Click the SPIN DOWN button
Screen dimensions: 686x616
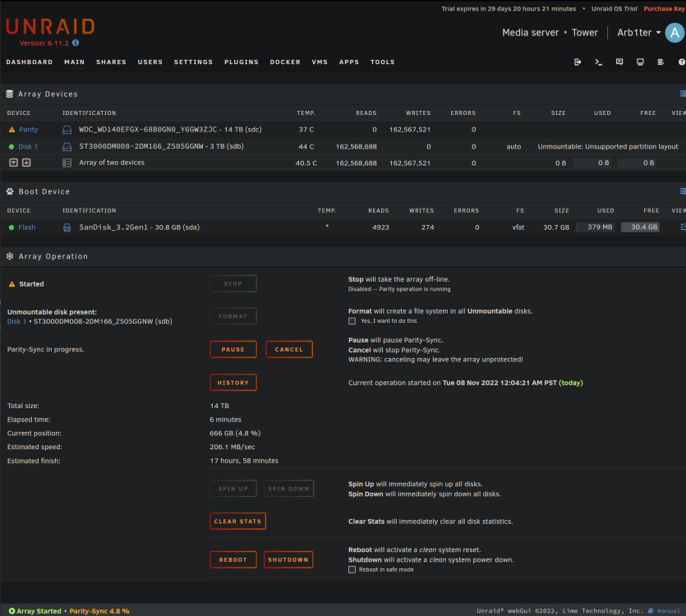pyautogui.click(x=288, y=489)
